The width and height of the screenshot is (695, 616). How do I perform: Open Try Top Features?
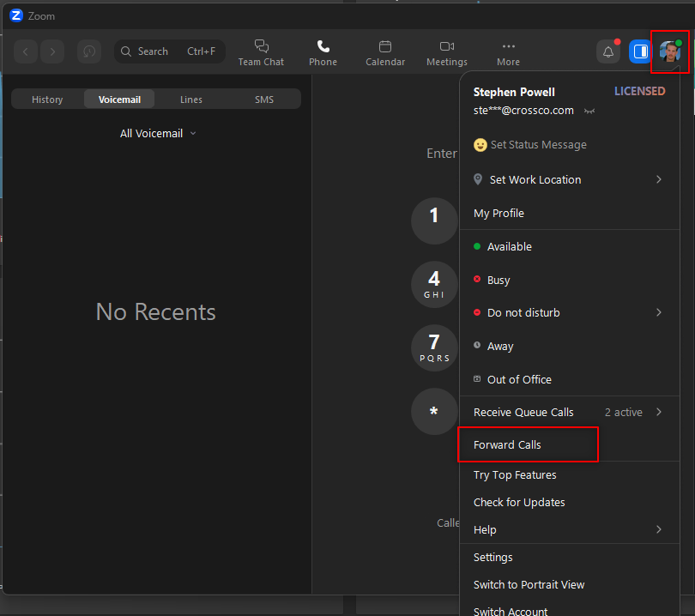tap(570, 475)
